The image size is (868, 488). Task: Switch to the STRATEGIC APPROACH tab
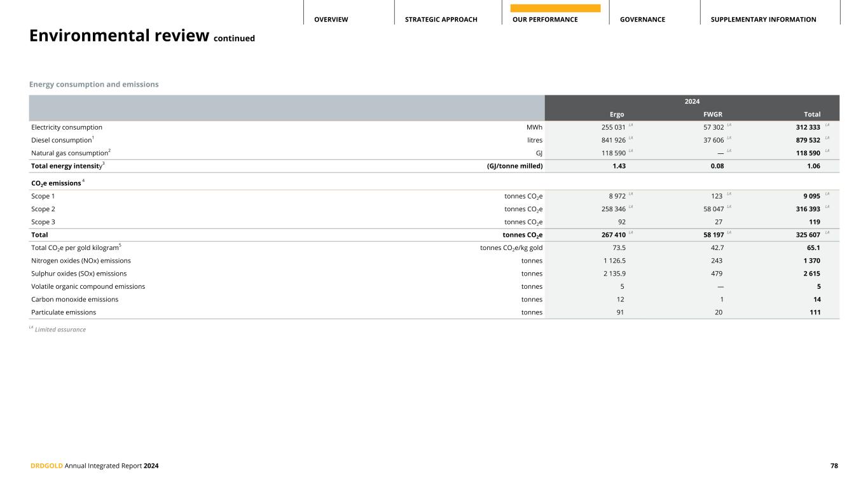(x=441, y=20)
